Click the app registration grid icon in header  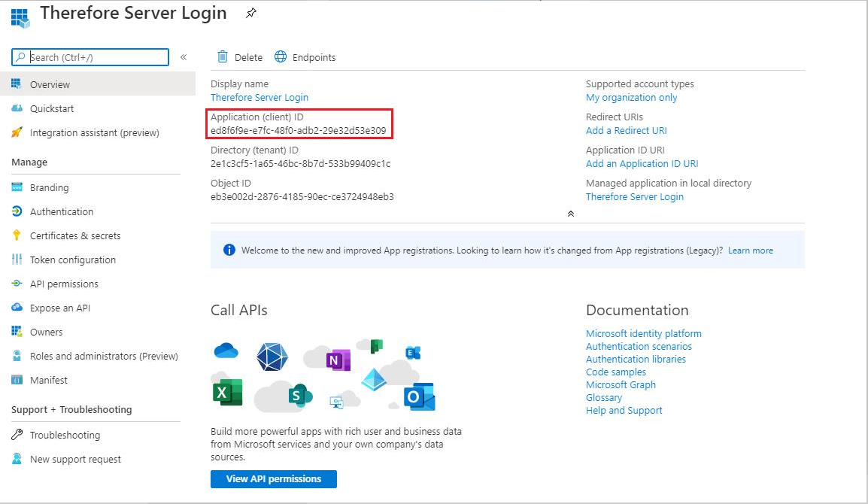[20, 18]
